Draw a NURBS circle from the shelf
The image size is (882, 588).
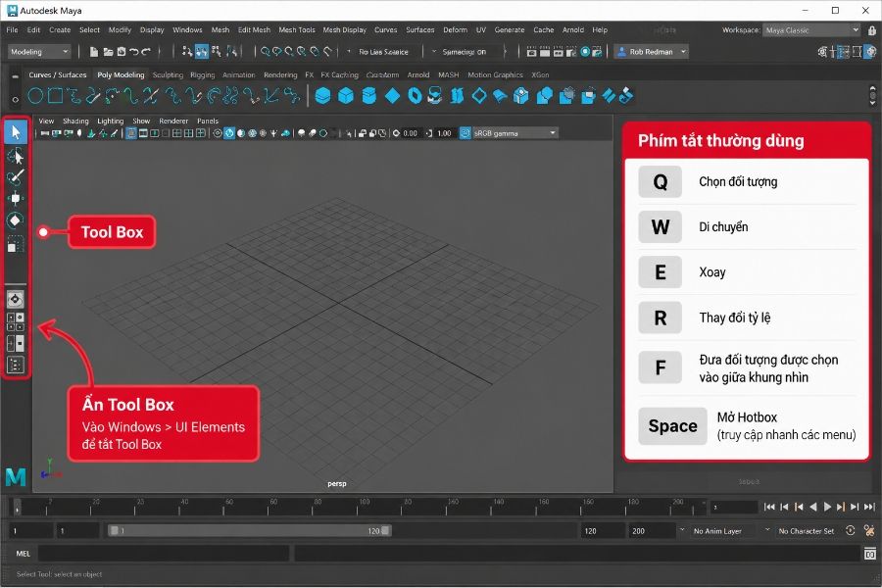coord(35,96)
